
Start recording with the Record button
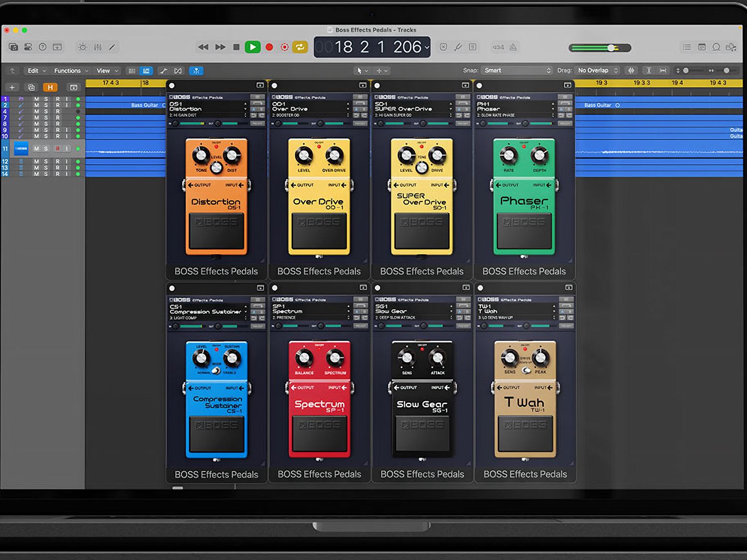[x=269, y=47]
